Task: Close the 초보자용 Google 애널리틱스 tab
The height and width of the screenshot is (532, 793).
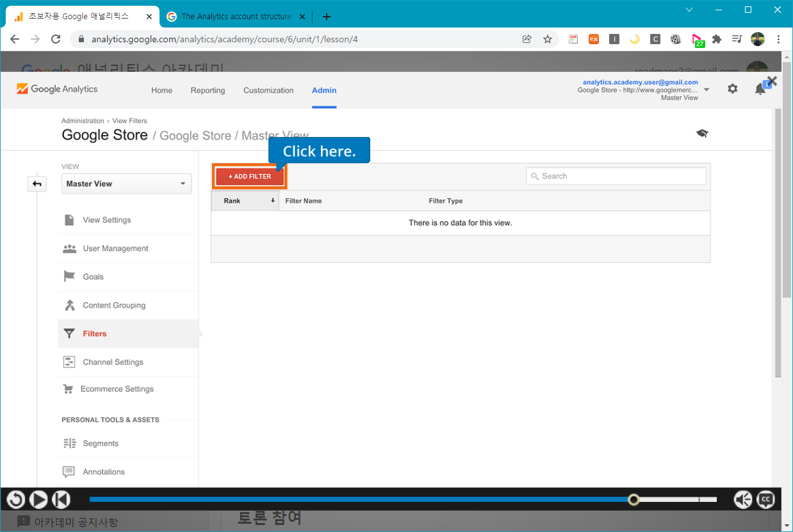Action: (149, 17)
